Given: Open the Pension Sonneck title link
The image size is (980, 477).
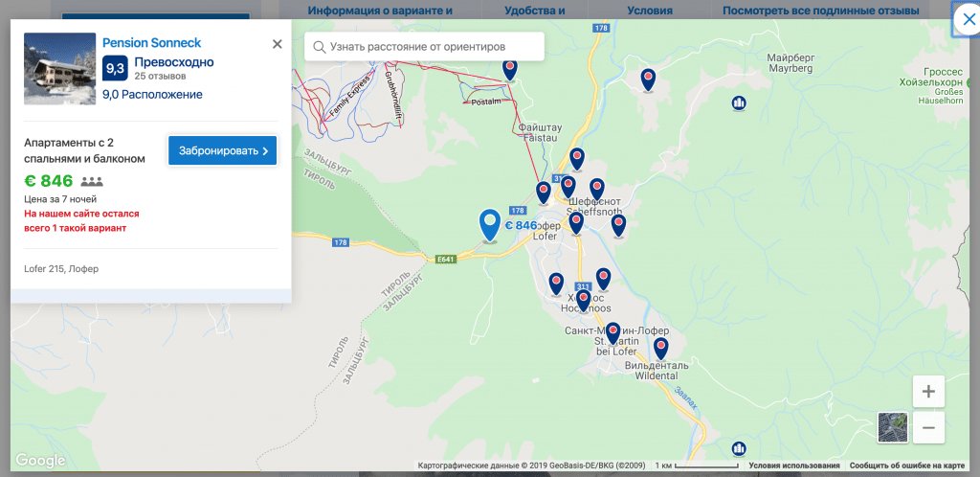Looking at the screenshot, I should (x=152, y=42).
